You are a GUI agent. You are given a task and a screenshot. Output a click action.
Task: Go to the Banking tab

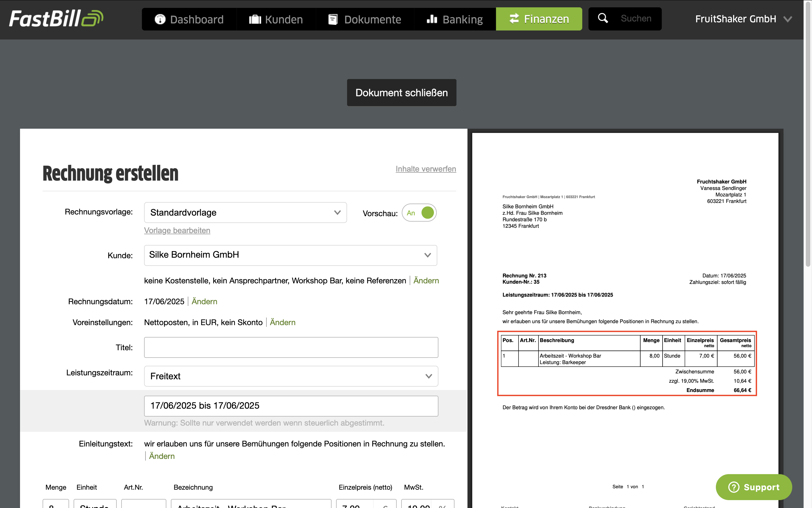tap(455, 19)
